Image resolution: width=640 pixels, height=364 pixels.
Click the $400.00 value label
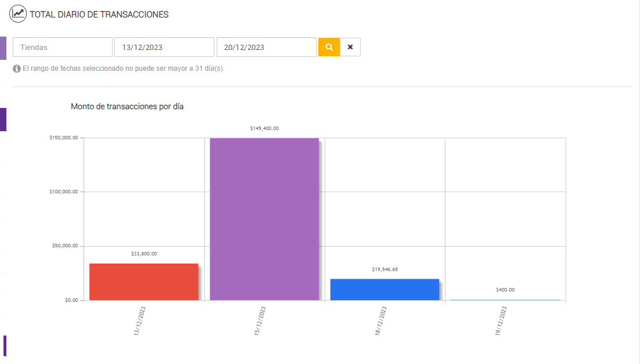tap(505, 290)
